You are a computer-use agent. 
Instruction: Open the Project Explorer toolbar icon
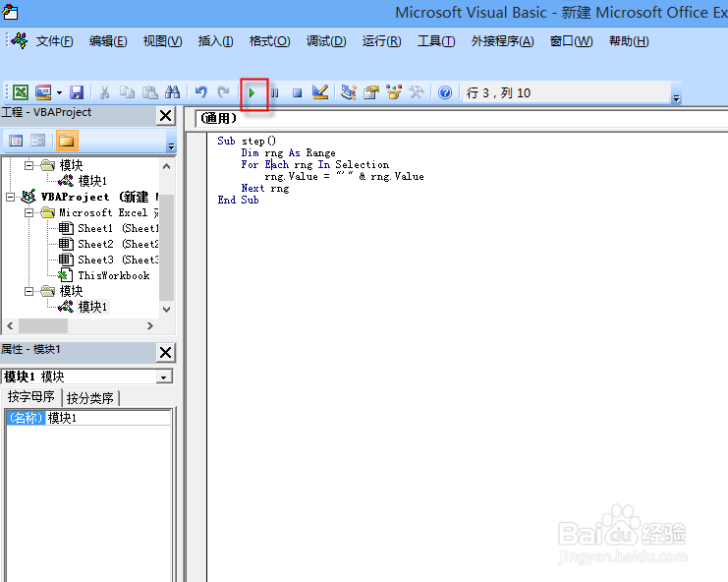348,92
